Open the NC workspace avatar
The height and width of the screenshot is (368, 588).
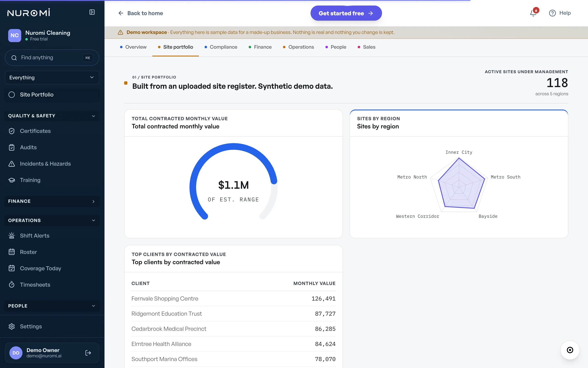[14, 35]
